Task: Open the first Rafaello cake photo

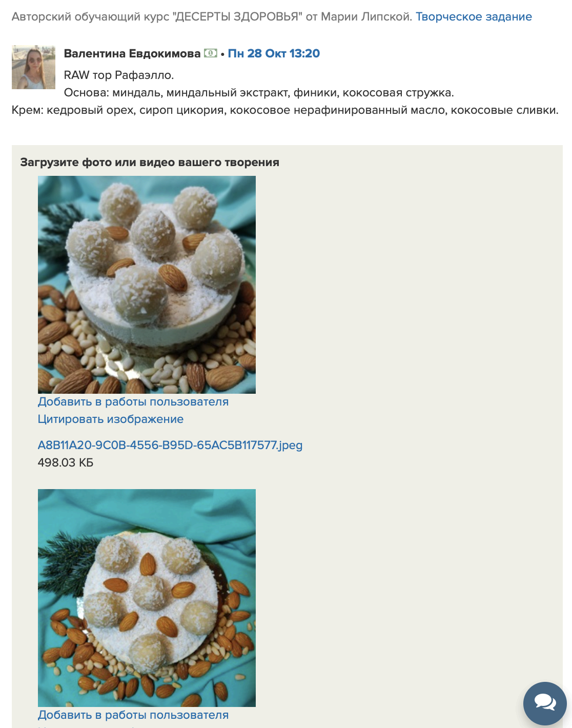Action: tap(147, 285)
